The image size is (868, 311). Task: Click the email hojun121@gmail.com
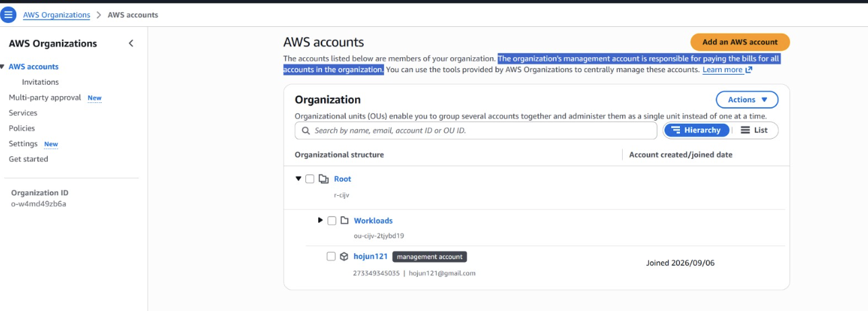(442, 273)
